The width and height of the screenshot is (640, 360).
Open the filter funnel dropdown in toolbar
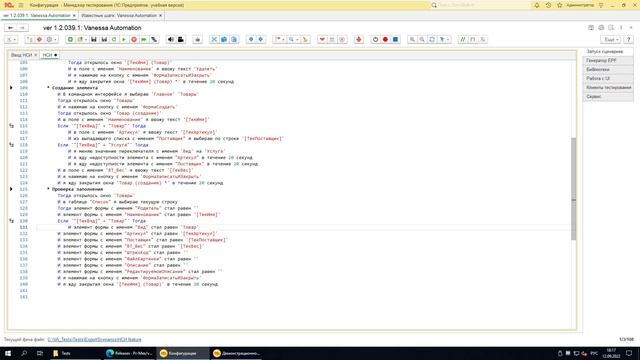click(x=444, y=40)
